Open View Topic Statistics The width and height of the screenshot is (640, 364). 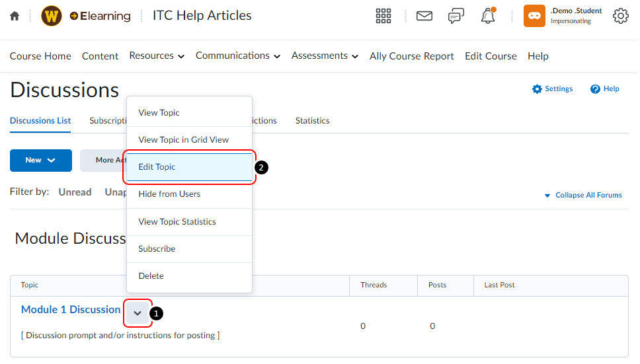point(190,222)
